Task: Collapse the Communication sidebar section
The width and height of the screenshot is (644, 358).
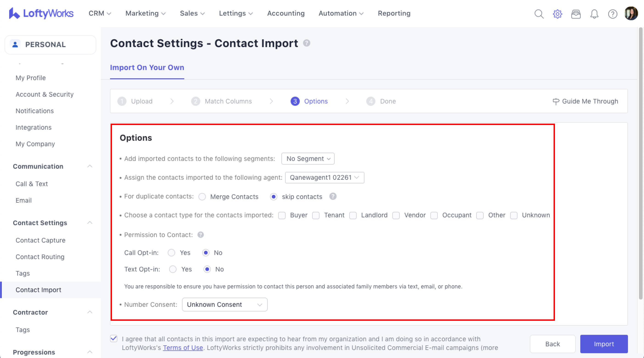Action: click(90, 166)
